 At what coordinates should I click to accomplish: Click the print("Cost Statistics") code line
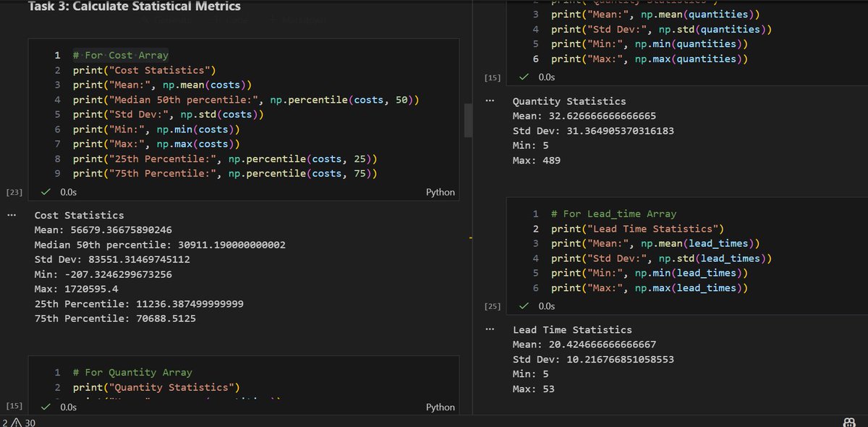click(x=144, y=70)
